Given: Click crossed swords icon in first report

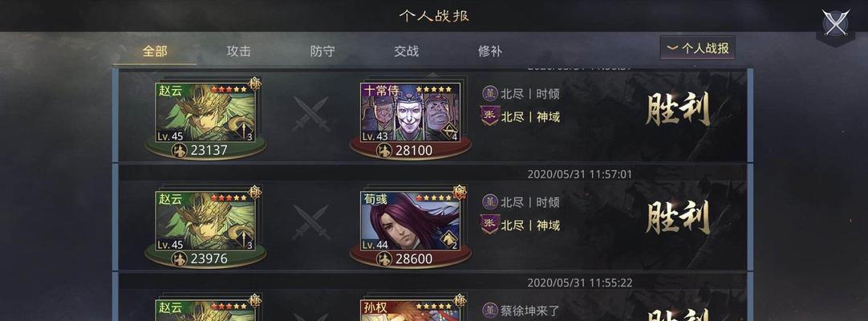Looking at the screenshot, I should (311, 113).
